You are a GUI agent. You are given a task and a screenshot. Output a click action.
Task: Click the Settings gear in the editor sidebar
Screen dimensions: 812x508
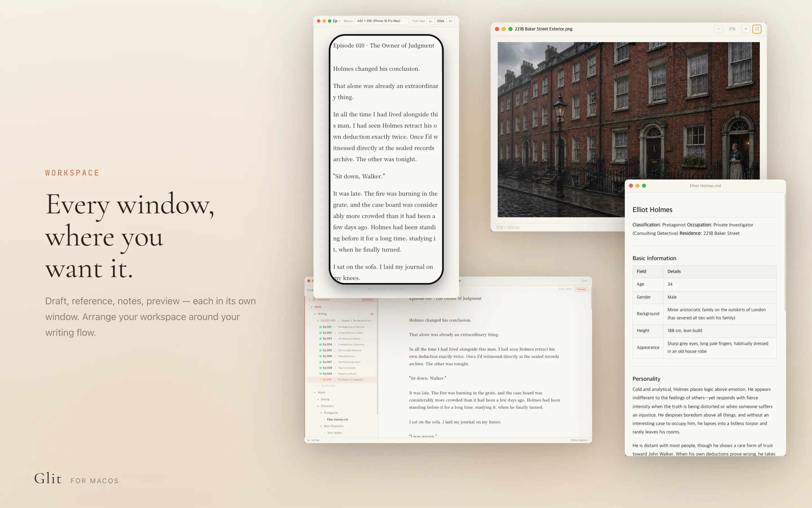point(308,440)
